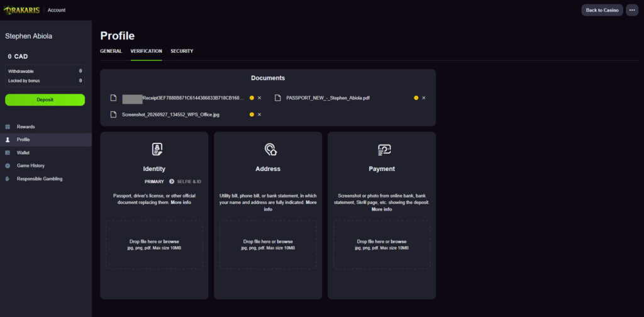Click the pending status dot for Screenshot jpg

pos(252,114)
